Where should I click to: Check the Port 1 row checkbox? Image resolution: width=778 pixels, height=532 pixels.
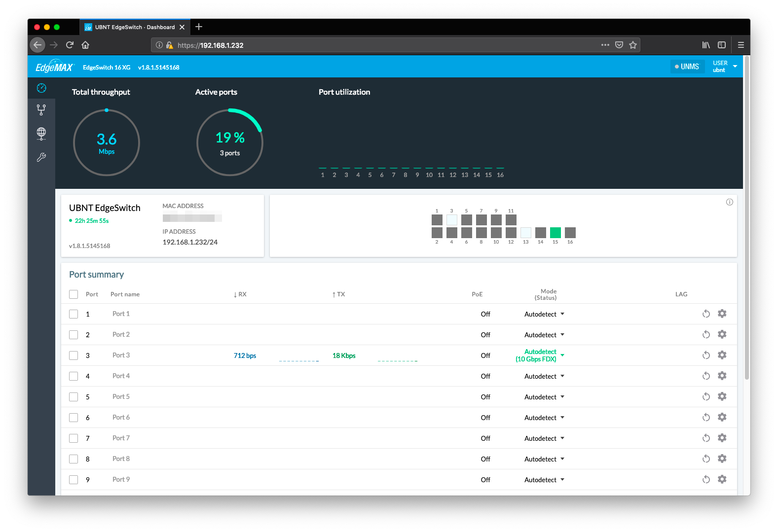tap(74, 314)
